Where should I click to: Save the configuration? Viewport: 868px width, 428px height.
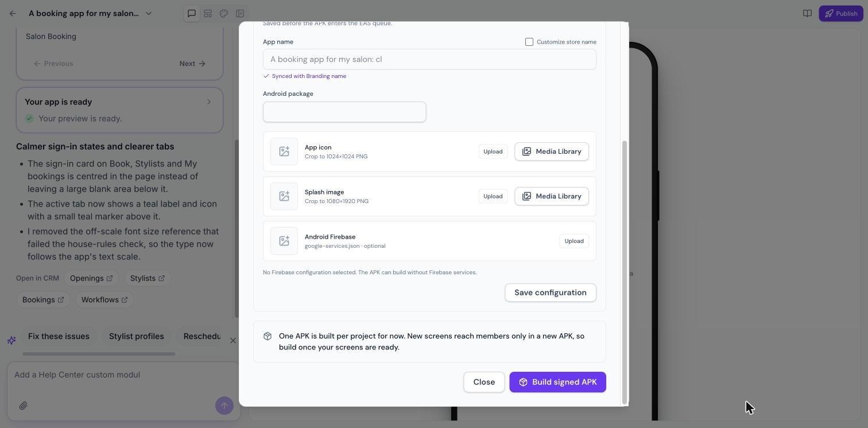point(551,293)
